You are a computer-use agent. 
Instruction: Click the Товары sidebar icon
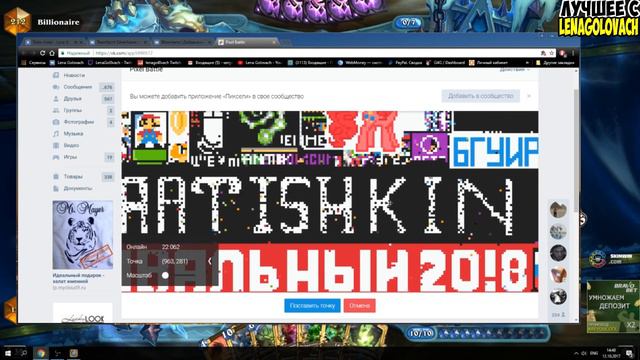(x=56, y=177)
